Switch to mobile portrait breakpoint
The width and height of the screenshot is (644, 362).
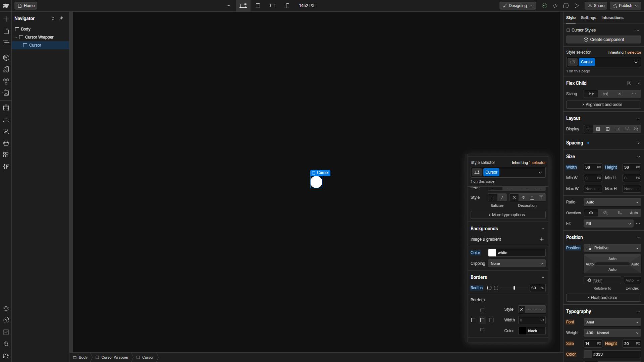pyautogui.click(x=287, y=6)
